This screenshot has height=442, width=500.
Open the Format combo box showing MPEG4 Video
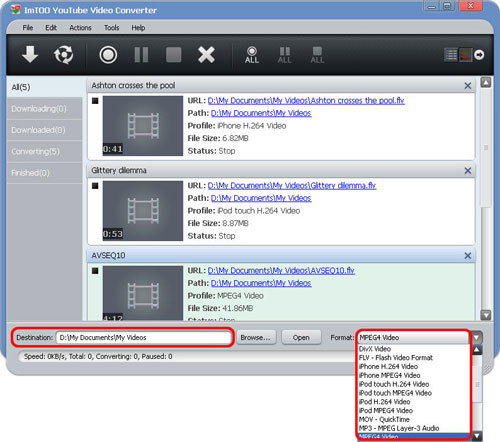(x=413, y=337)
